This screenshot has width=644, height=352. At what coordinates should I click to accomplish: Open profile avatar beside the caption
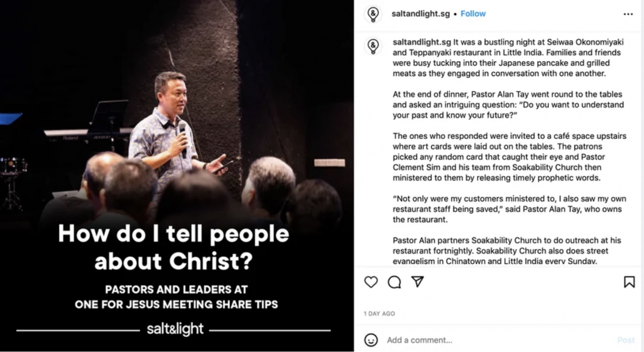pyautogui.click(x=373, y=46)
